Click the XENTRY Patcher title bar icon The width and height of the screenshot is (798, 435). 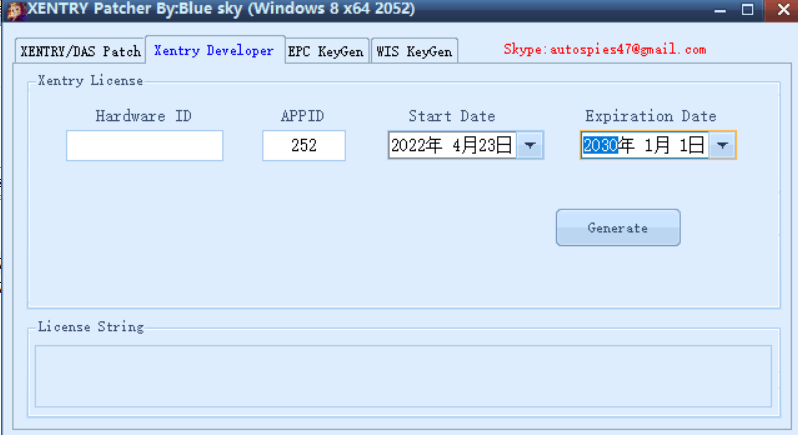tap(14, 10)
